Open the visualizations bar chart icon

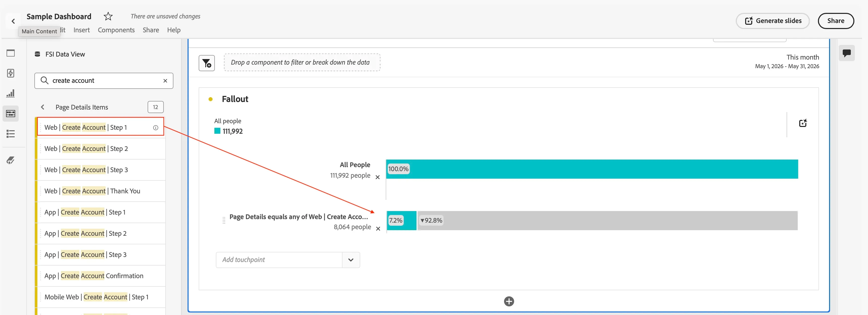coord(10,93)
